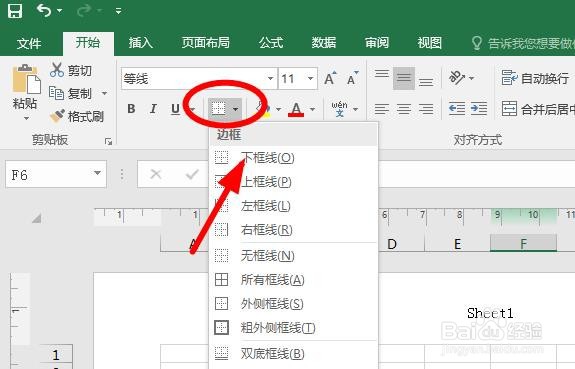Screen dimensions: 575x369
Task: Select 所有框线(A) all borders
Action: coord(293,280)
